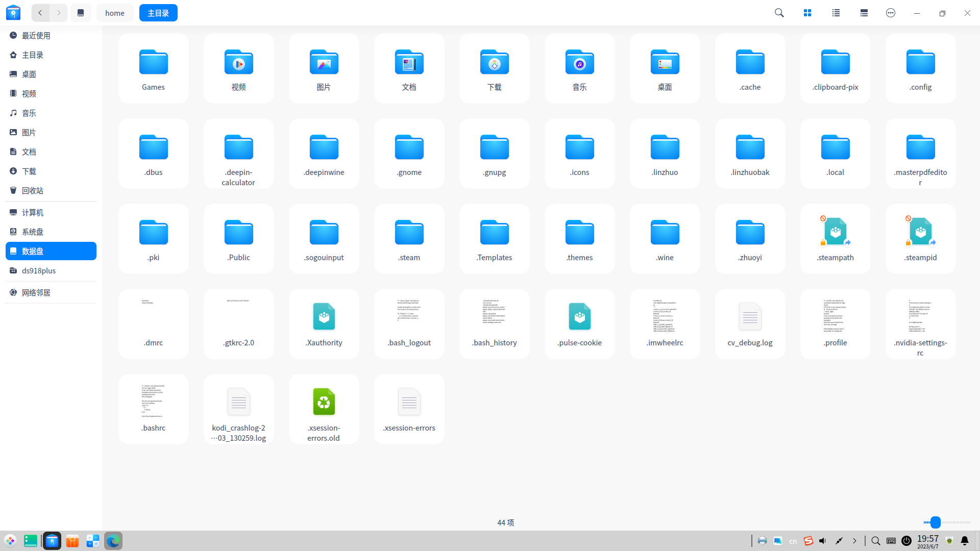Open 回收站 trash in sidebar
Image resolution: width=980 pixels, height=551 pixels.
tap(32, 190)
